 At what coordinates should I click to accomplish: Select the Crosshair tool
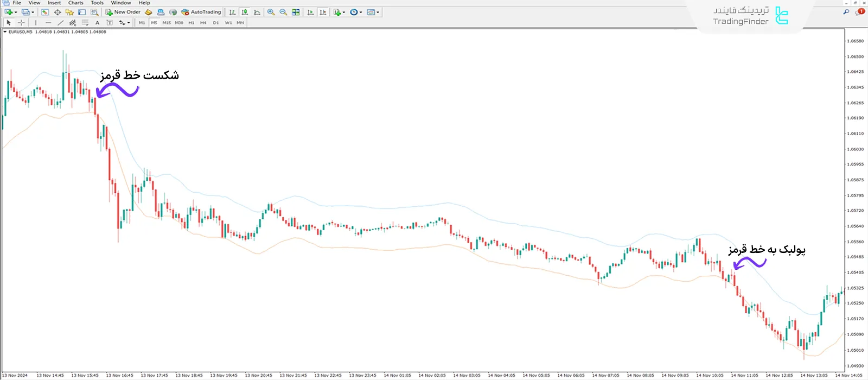coord(21,23)
